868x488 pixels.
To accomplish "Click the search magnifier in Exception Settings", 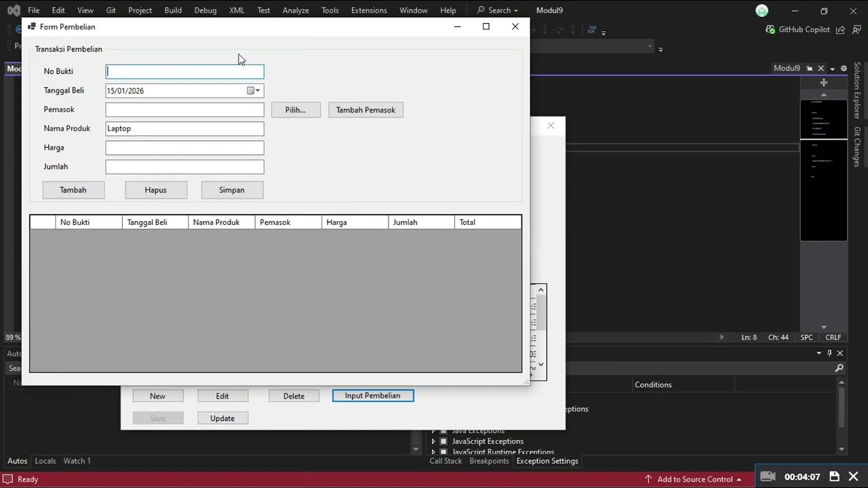I will click(839, 368).
